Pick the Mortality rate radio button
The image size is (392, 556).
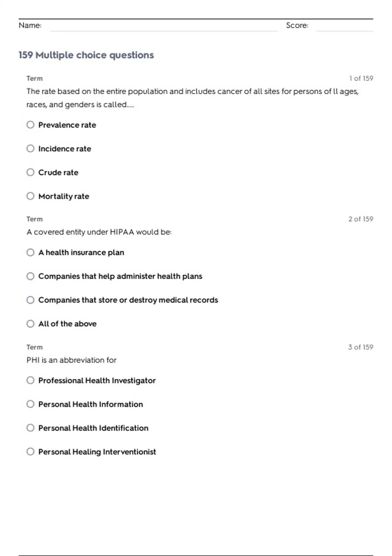[x=30, y=196]
